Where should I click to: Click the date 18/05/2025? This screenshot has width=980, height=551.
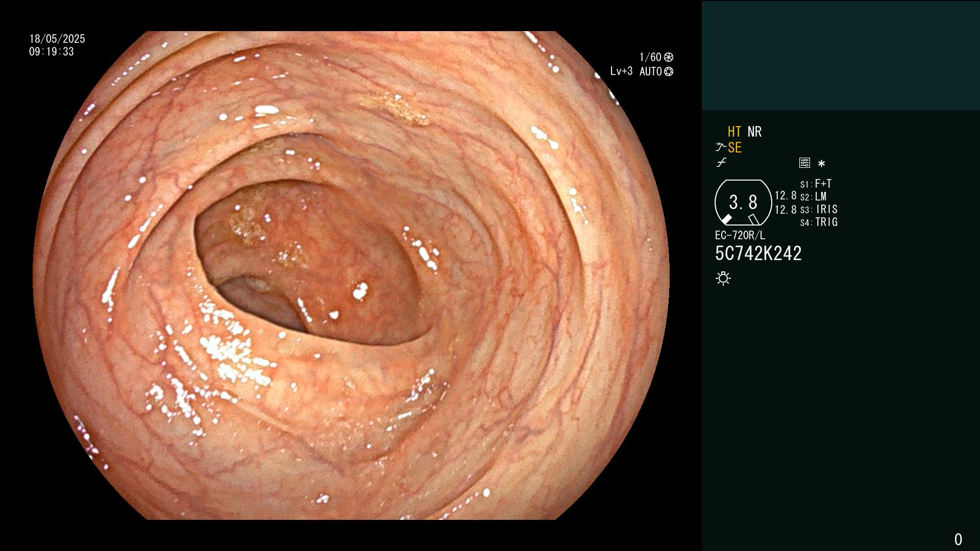point(57,39)
